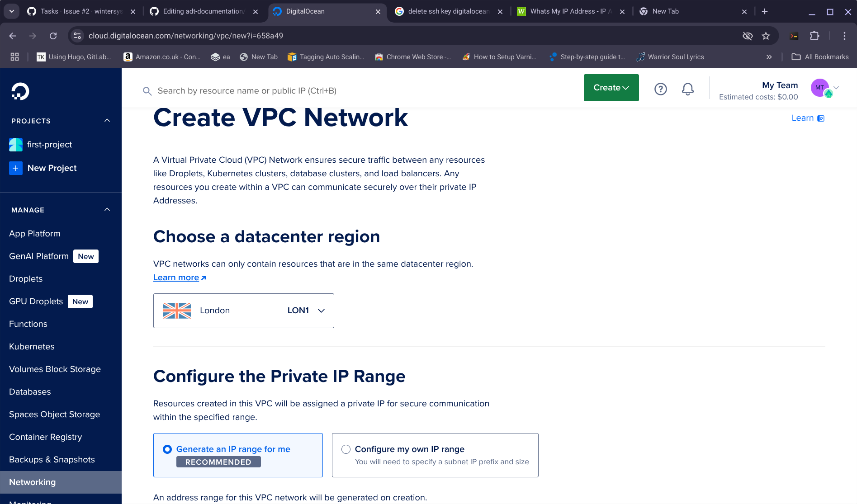Open Droplets in the sidebar
This screenshot has height=504, width=857.
pos(26,279)
